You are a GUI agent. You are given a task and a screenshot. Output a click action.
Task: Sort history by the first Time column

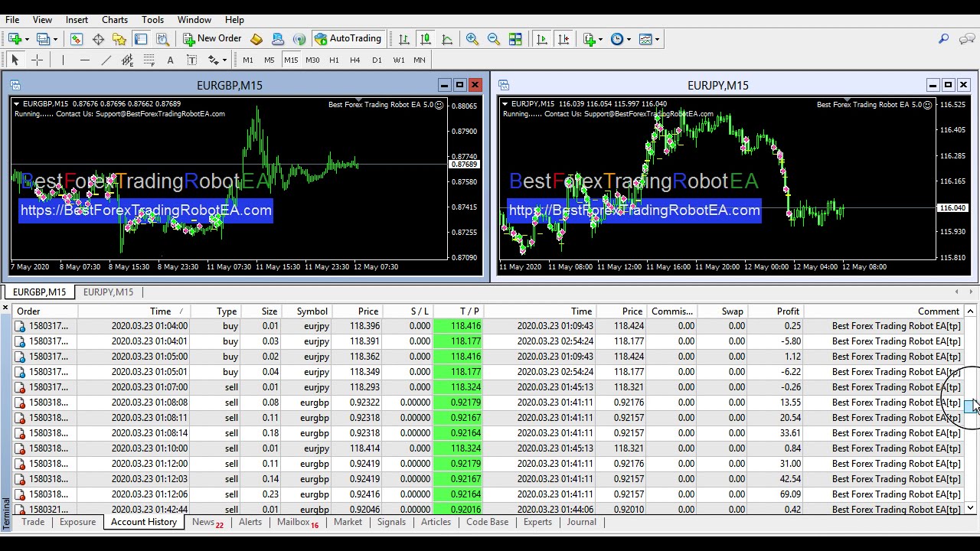pos(133,311)
